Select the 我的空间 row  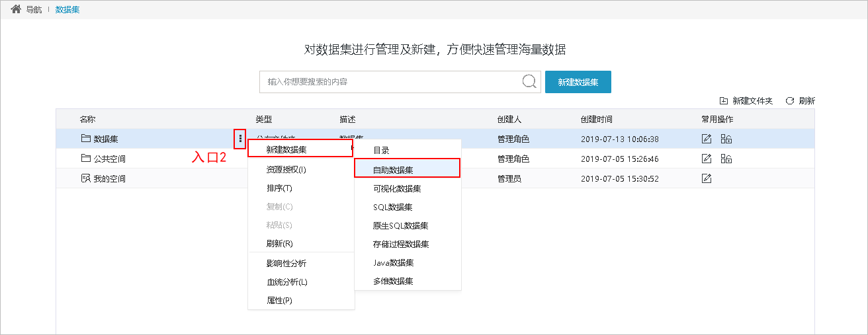pos(435,178)
